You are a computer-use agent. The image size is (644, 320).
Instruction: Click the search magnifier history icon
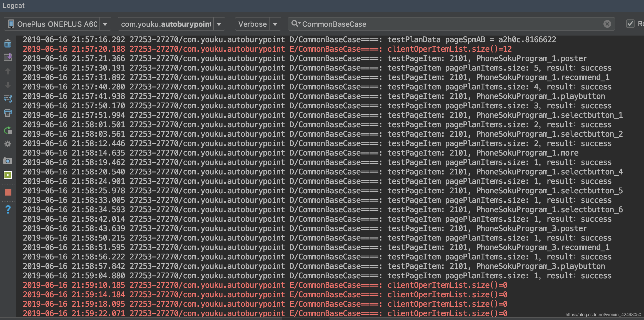click(295, 24)
